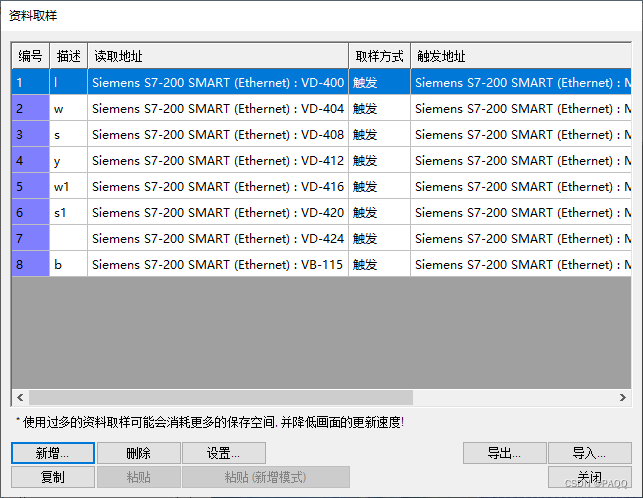Screen dimensions: 643x498
Task: Click trigger address cell in row 5
Action: point(521,186)
